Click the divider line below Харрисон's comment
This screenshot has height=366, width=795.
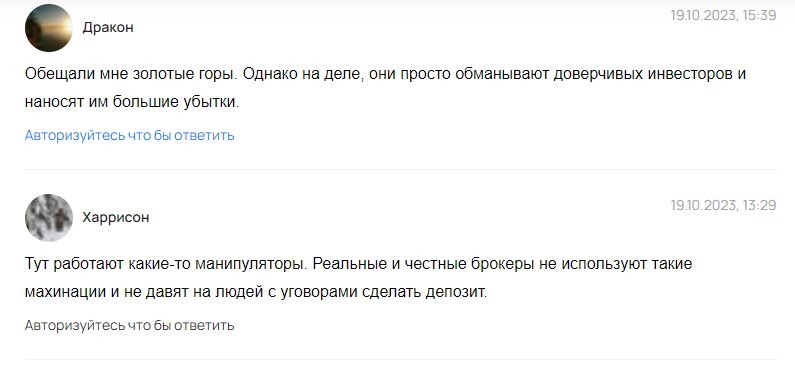pyautogui.click(x=401, y=359)
